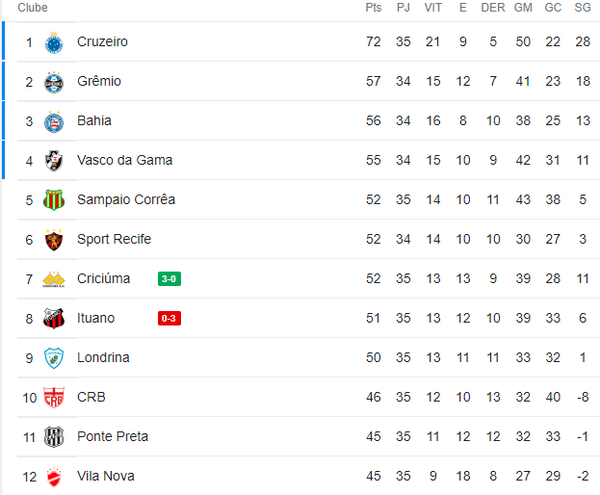Image resolution: width=600 pixels, height=495 pixels.
Task: Open the red 0-3 Ituano score badge
Action: pyautogui.click(x=169, y=319)
